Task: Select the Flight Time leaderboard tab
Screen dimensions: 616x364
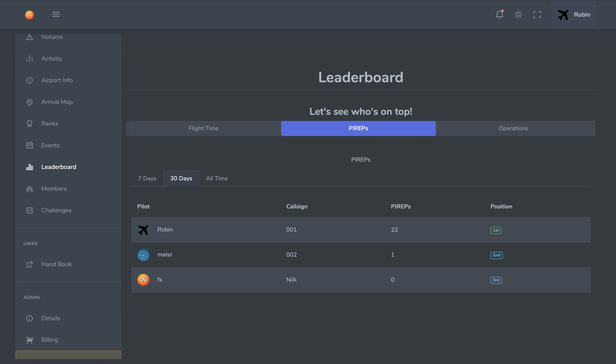Action: pyautogui.click(x=204, y=128)
